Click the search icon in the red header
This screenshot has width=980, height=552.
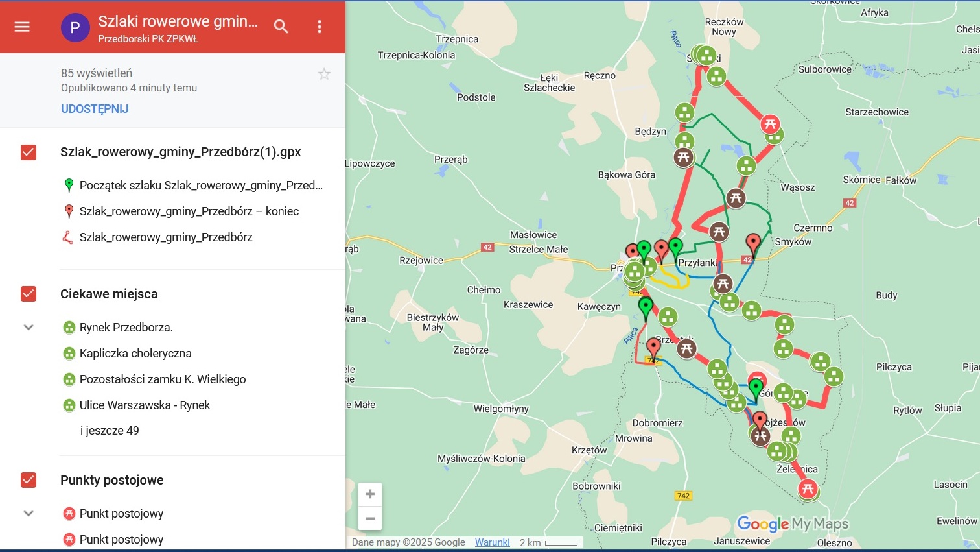coord(281,27)
